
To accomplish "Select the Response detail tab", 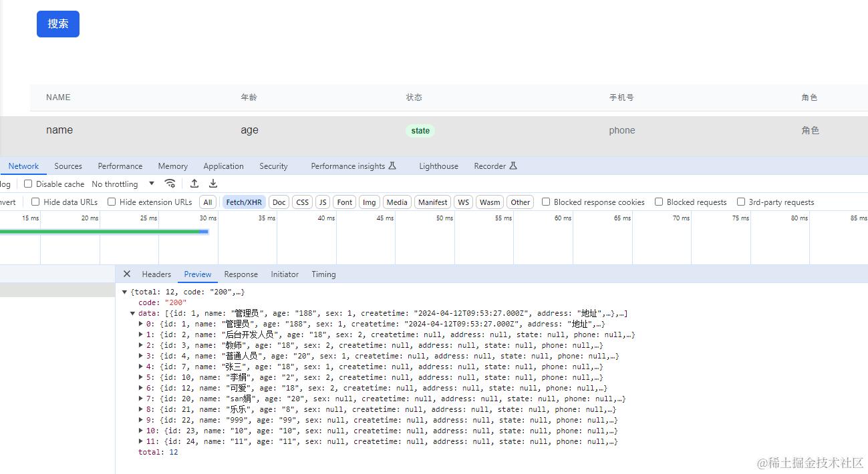I will 241,274.
